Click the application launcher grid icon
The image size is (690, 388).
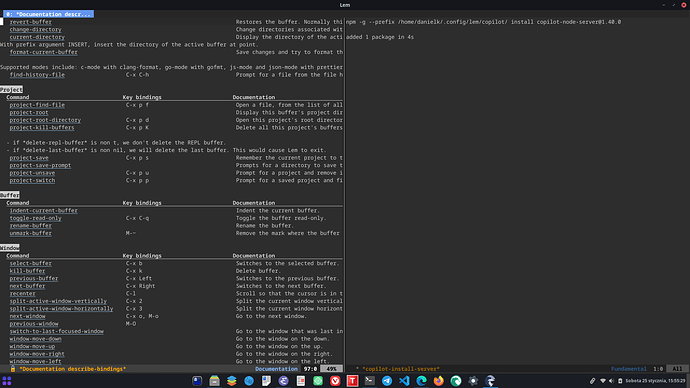tap(7, 381)
